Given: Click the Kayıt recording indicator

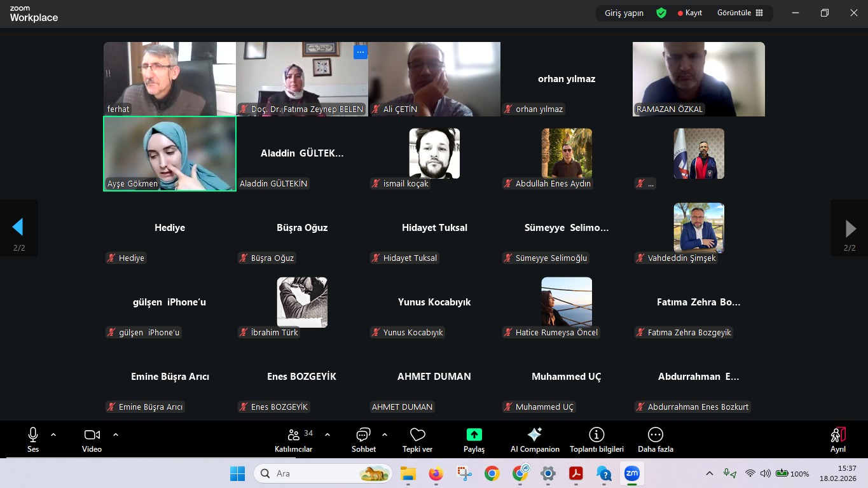Looking at the screenshot, I should pos(690,13).
